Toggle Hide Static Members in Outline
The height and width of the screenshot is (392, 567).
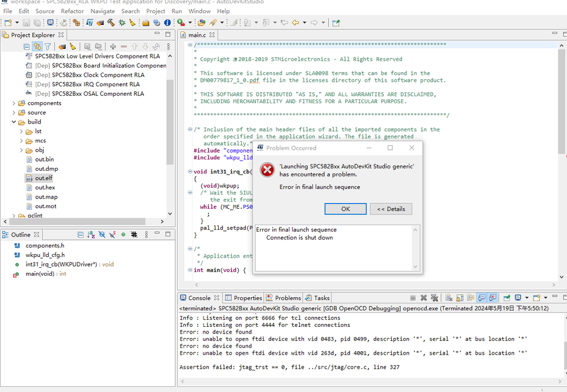[112, 235]
